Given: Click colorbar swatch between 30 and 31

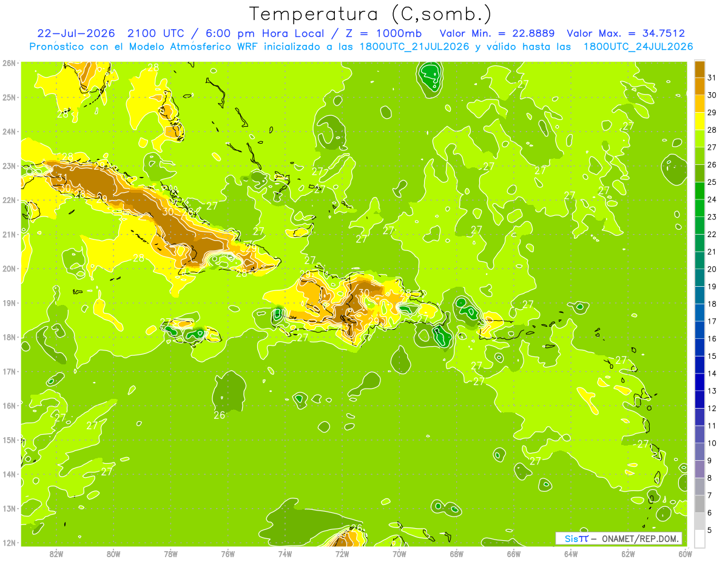Looking at the screenshot, I should tap(700, 86).
